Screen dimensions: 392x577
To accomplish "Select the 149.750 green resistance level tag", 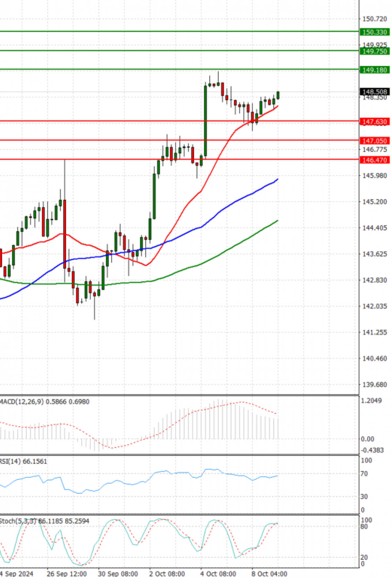I will pos(374,51).
